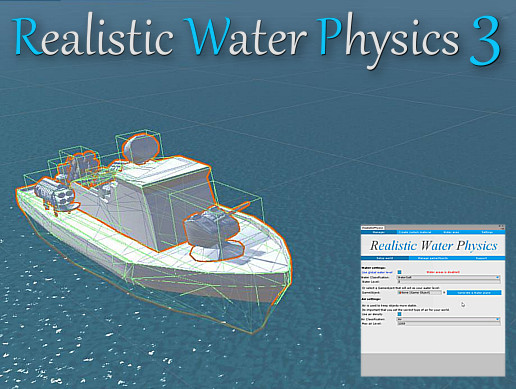The height and width of the screenshot is (389, 516).
Task: Click the Generate a Water plane button
Action: click(x=474, y=292)
